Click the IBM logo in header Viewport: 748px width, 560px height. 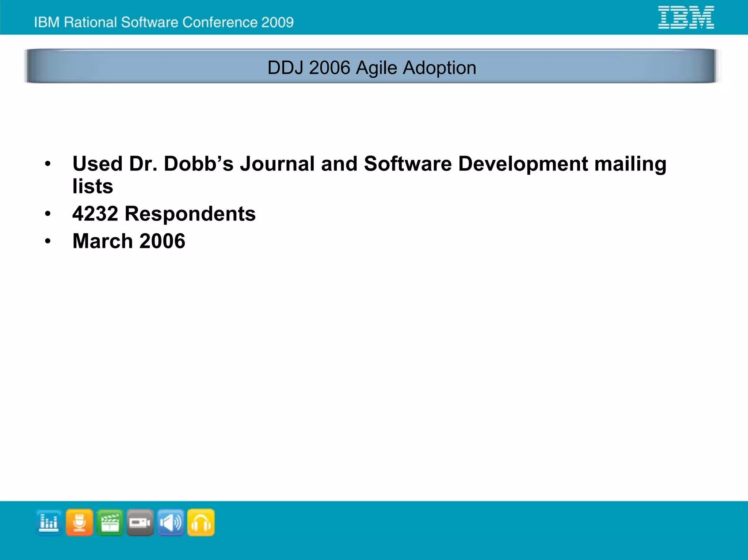(686, 17)
